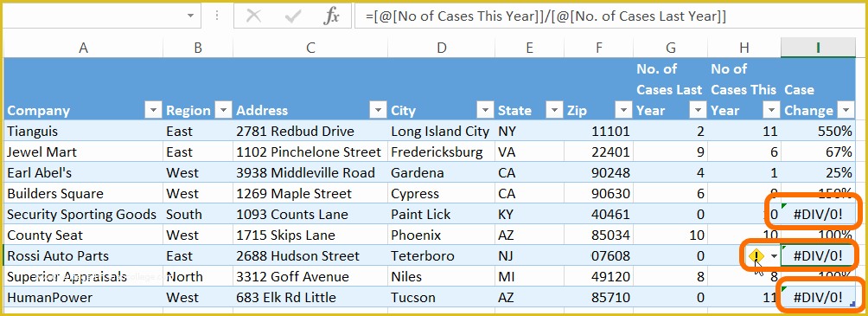Click the 683 Elk Rd Little address cell
This screenshot has width=868, height=316.
(310, 297)
